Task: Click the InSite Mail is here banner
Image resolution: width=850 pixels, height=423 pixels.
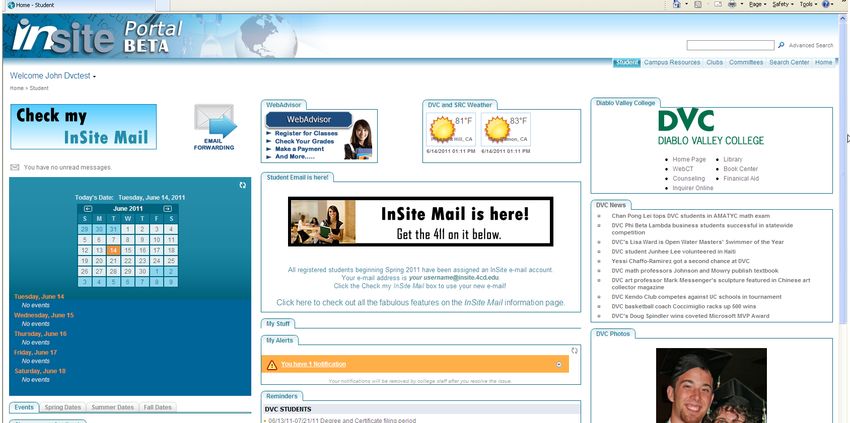Action: [x=421, y=221]
